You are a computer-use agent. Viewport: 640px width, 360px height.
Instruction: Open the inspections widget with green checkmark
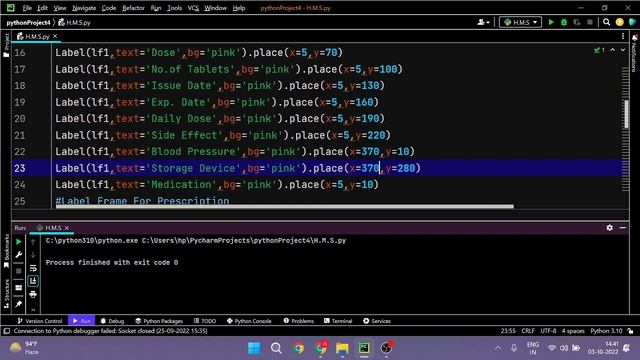[599, 50]
